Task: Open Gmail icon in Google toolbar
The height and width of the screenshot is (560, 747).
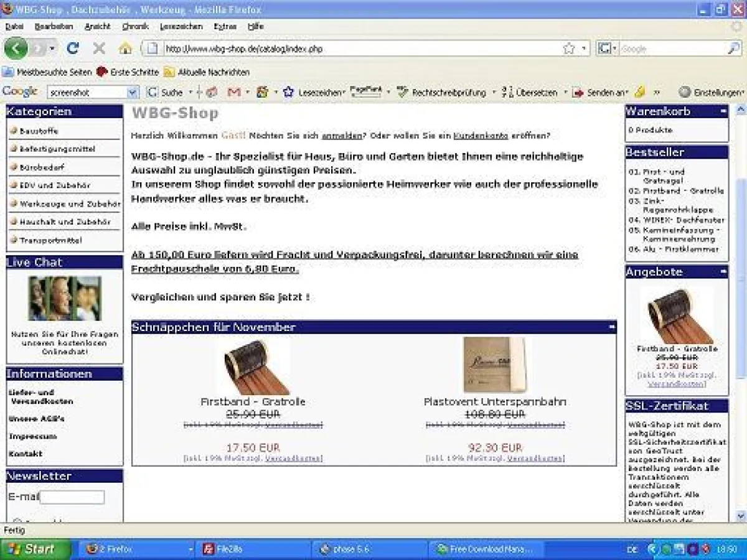Action: pyautogui.click(x=234, y=92)
